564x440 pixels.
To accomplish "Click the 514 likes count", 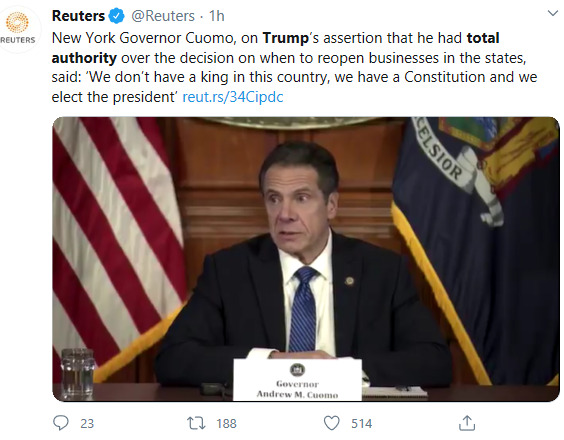I will (361, 423).
